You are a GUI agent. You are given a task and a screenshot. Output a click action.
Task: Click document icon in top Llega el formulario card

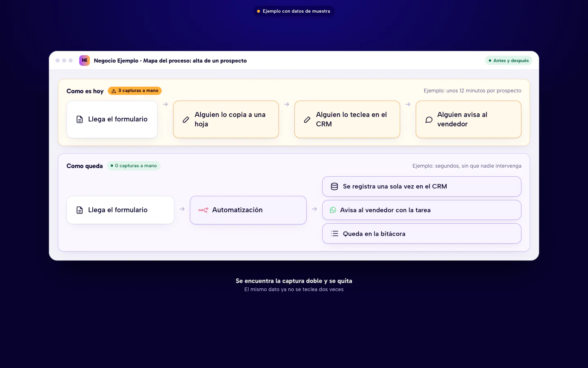80,119
